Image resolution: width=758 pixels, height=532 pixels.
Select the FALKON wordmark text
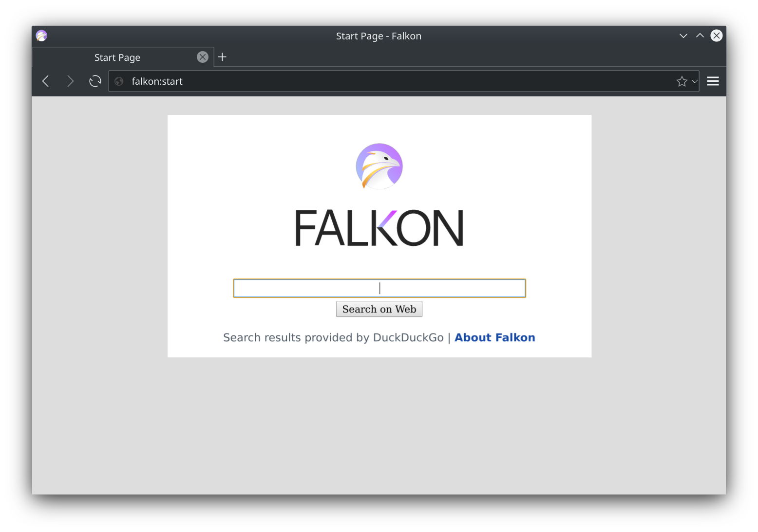(379, 227)
